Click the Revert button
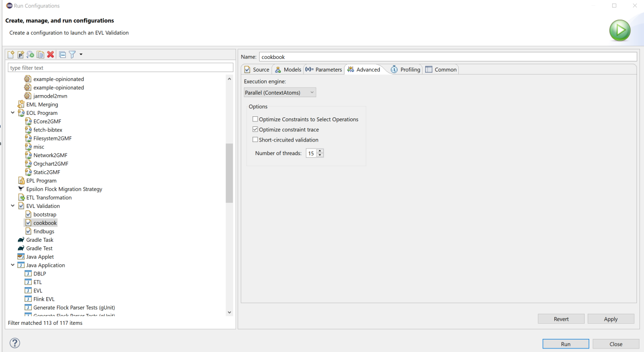 [561, 319]
